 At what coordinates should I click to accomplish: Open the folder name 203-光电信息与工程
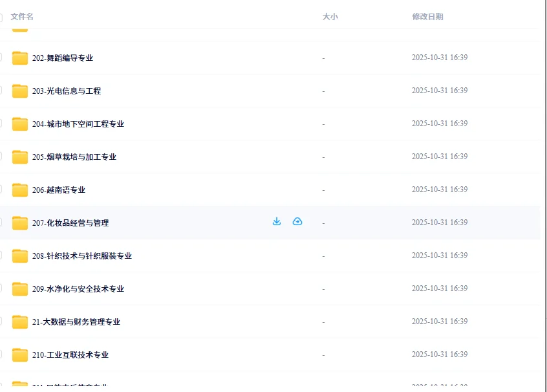(67, 91)
